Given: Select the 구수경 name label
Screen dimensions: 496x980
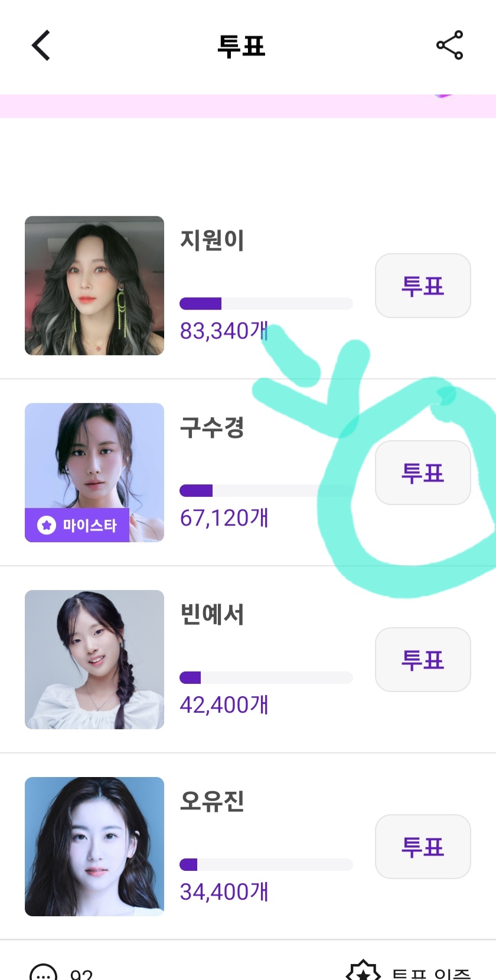Looking at the screenshot, I should [x=212, y=427].
